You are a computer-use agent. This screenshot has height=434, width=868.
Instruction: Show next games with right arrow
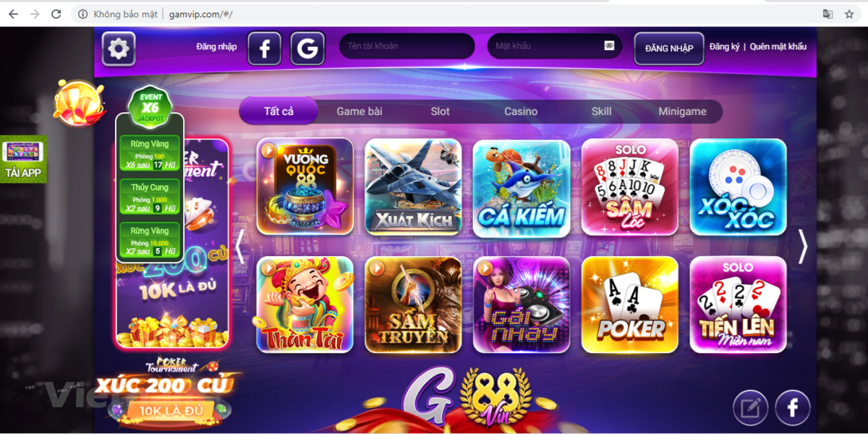(x=801, y=247)
